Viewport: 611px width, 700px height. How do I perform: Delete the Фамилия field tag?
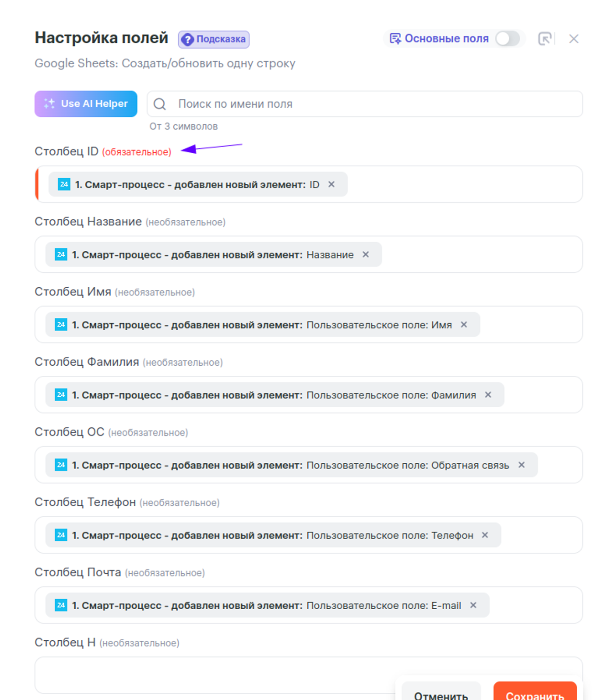488,395
